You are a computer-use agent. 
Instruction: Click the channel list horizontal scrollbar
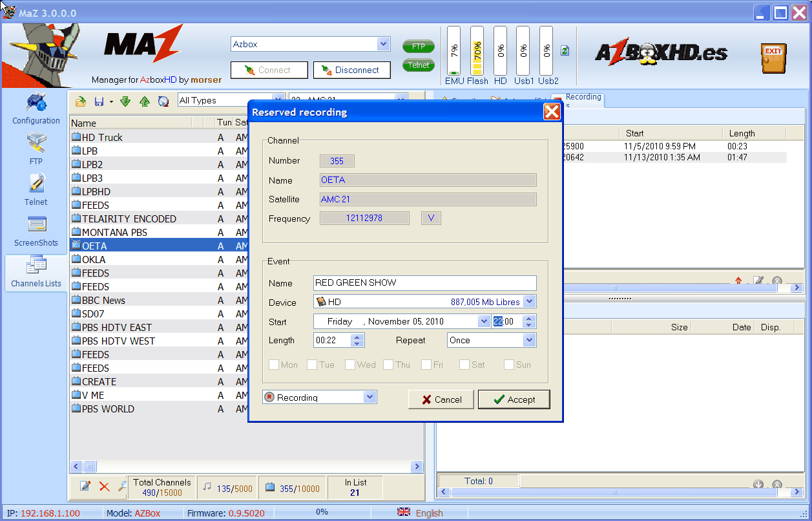[x=246, y=466]
